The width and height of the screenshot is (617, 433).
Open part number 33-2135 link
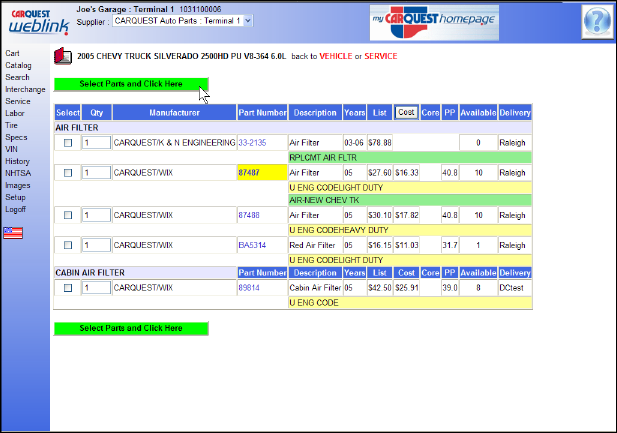252,143
